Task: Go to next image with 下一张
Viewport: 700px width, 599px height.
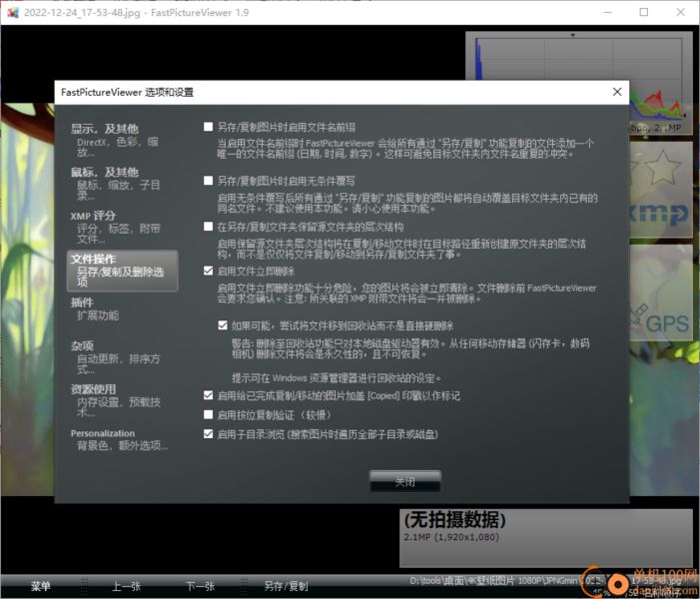Action: click(200, 586)
